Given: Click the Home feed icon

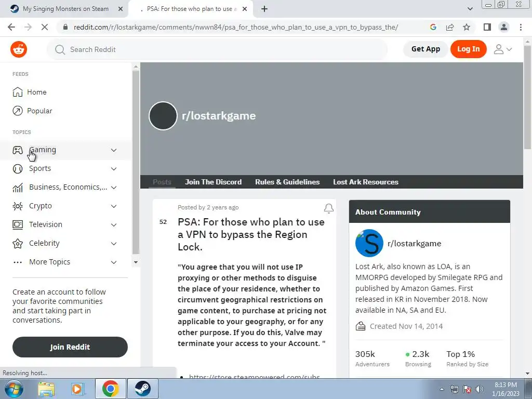Looking at the screenshot, I should [18, 92].
